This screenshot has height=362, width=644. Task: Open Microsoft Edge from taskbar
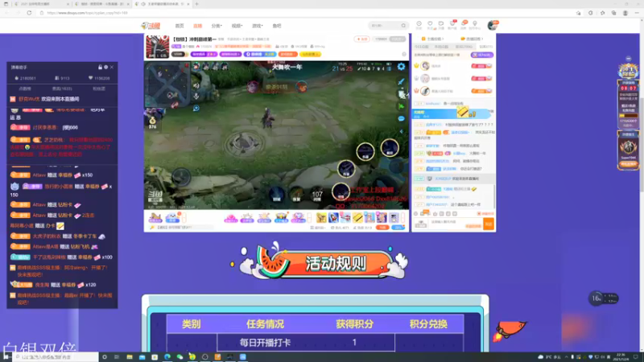167,357
